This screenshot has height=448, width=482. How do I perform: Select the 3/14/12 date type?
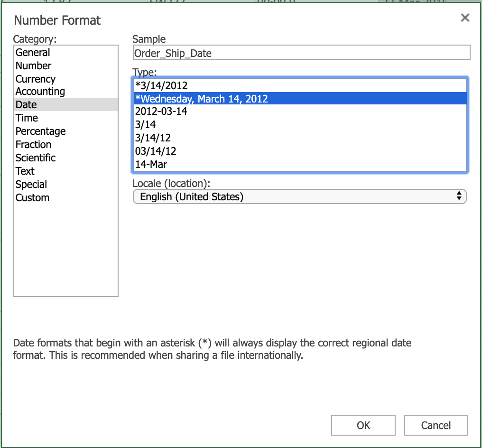pyautogui.click(x=153, y=138)
